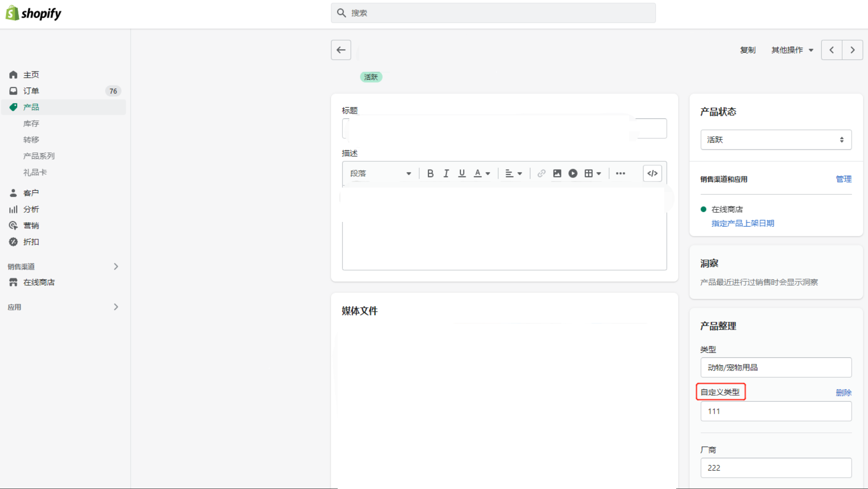Open 订单 in the sidebar
Screen dimensions: 868x489
click(x=31, y=91)
